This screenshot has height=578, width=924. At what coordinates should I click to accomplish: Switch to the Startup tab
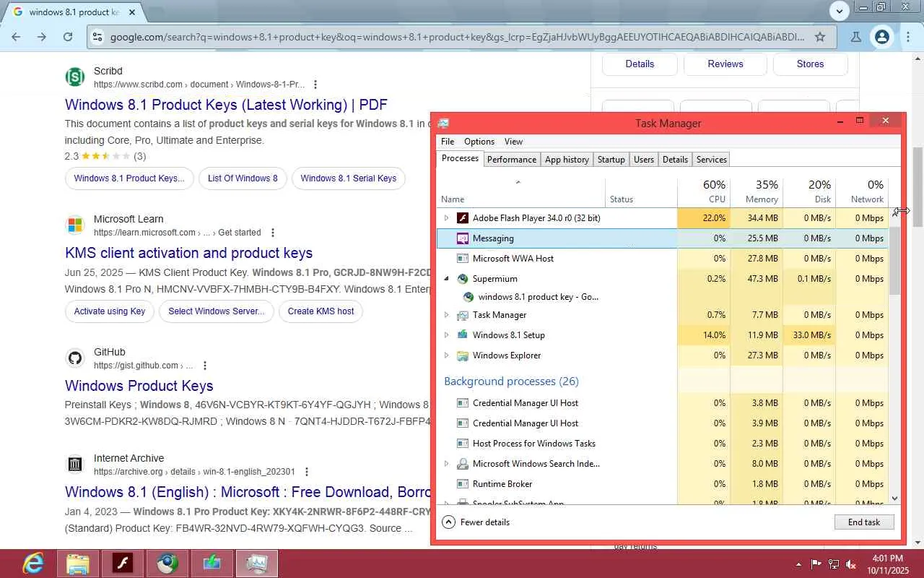click(x=611, y=160)
